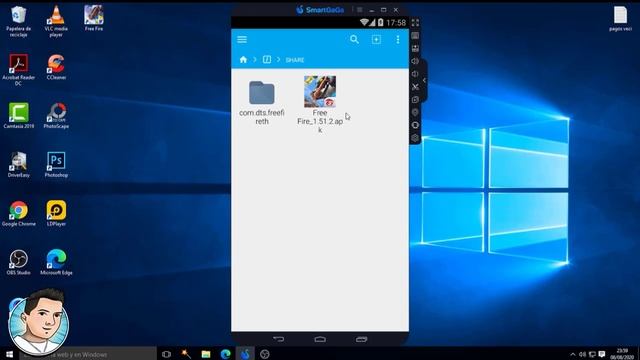
Task: Open the storage breadcrumb icon
Action: [267, 60]
